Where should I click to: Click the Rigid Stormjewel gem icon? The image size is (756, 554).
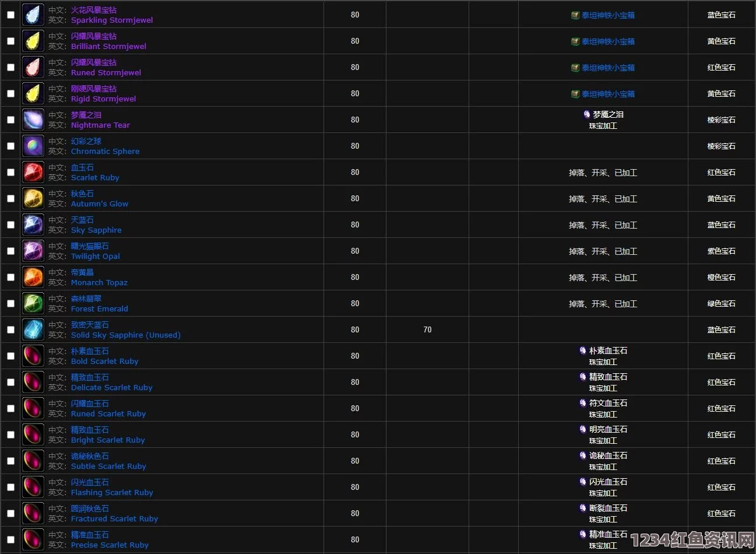(x=33, y=93)
